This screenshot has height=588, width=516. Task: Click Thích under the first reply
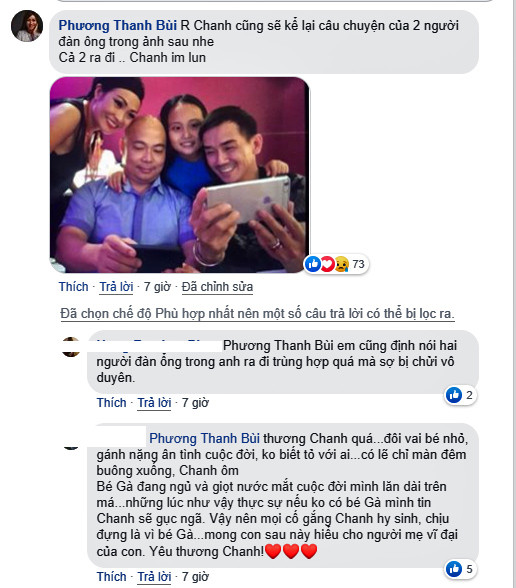pos(111,402)
